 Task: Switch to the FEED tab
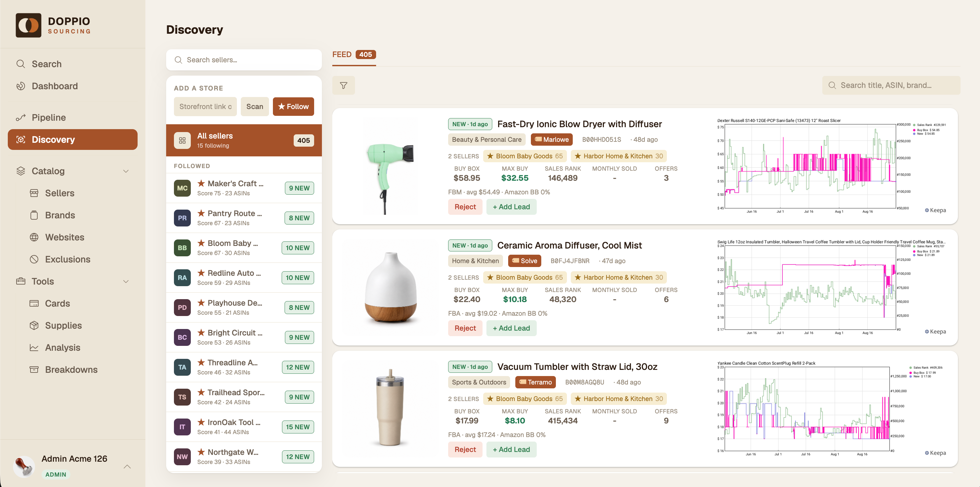point(354,55)
